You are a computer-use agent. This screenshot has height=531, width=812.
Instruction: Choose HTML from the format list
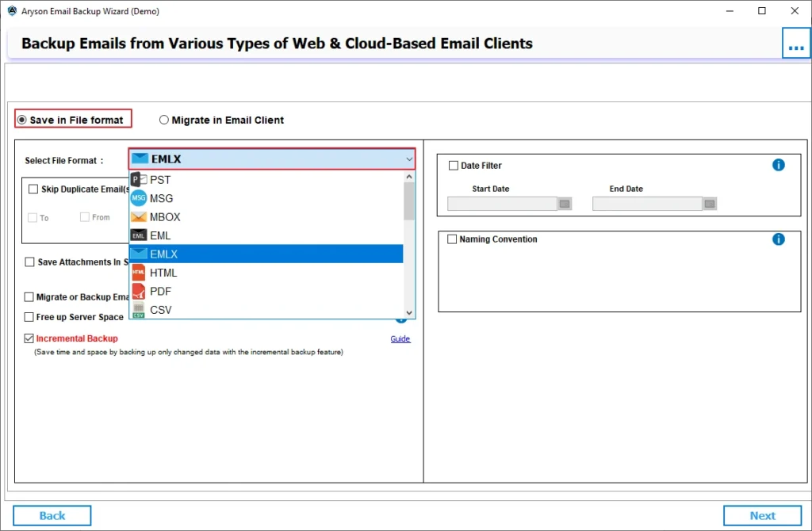coord(266,272)
